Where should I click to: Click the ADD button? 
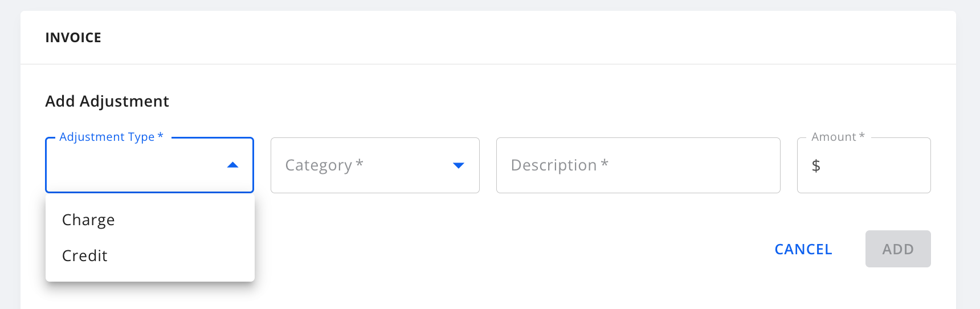898,249
